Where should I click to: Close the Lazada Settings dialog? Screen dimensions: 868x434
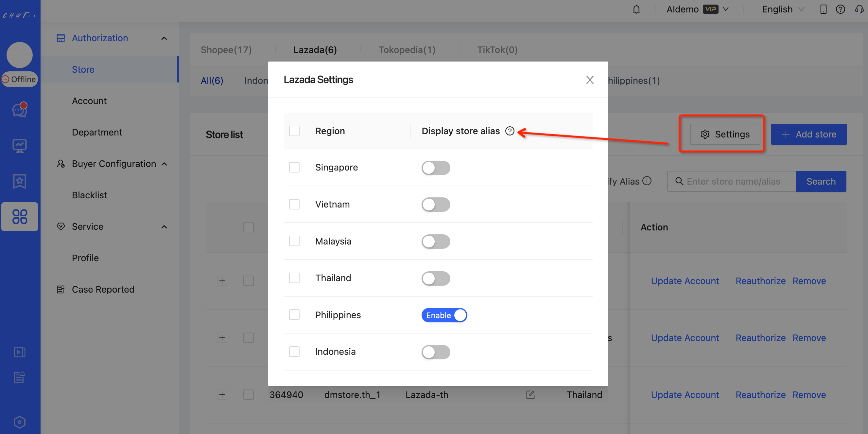point(589,80)
